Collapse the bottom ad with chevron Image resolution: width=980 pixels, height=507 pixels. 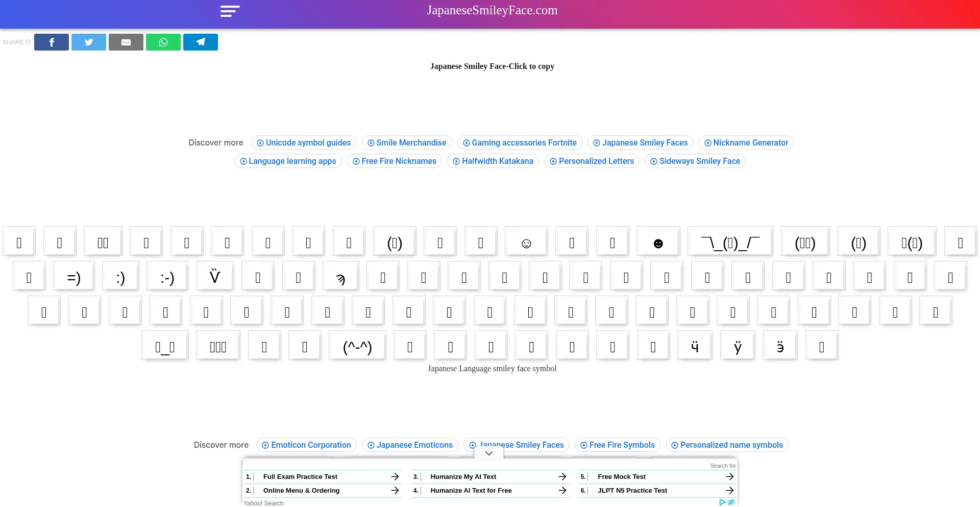click(489, 453)
